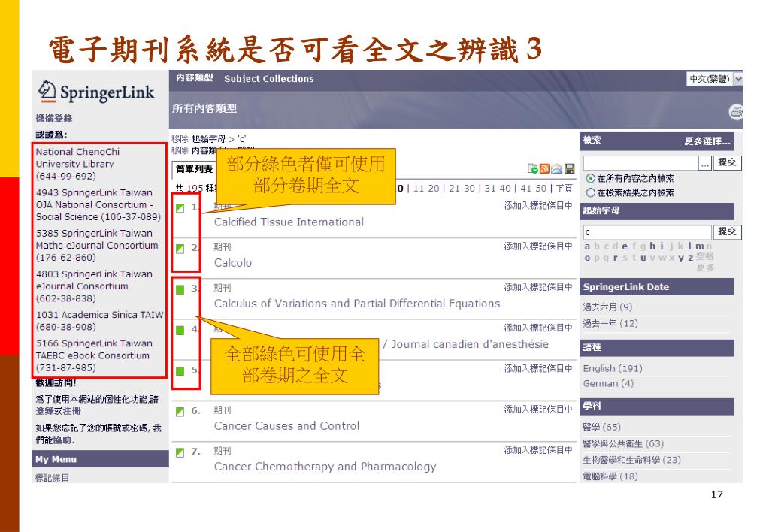Open Cancer Chemotherapy and Pharmacology journal

(325, 467)
